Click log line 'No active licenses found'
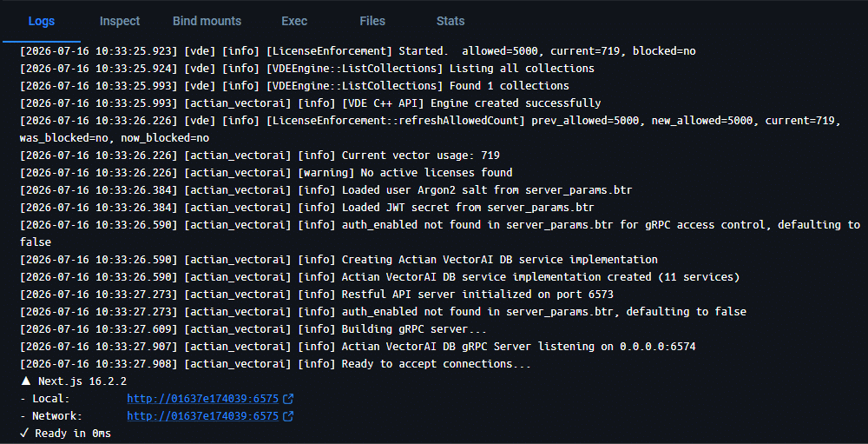Viewport: 868px width, 444px height. point(266,173)
